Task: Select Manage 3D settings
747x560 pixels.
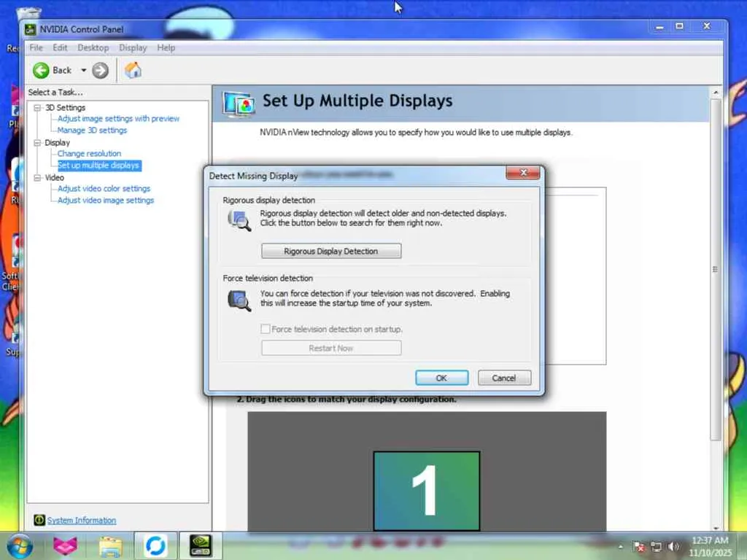Action: [x=92, y=130]
